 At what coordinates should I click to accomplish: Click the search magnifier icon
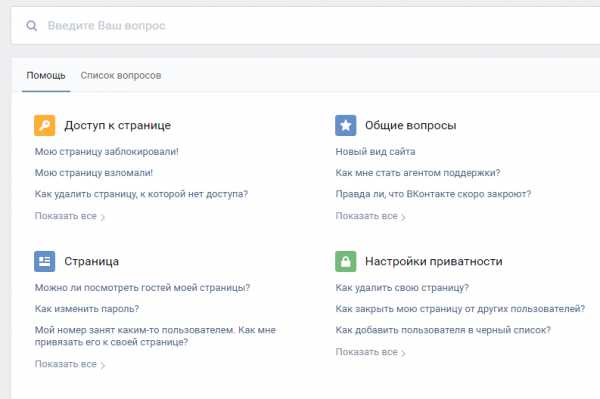point(32,26)
